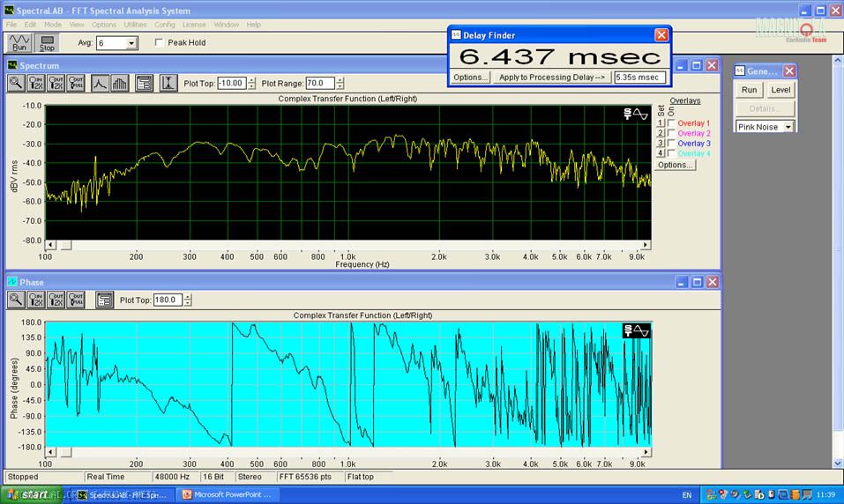
Task: Open the Utilities menu
Action: tap(135, 25)
